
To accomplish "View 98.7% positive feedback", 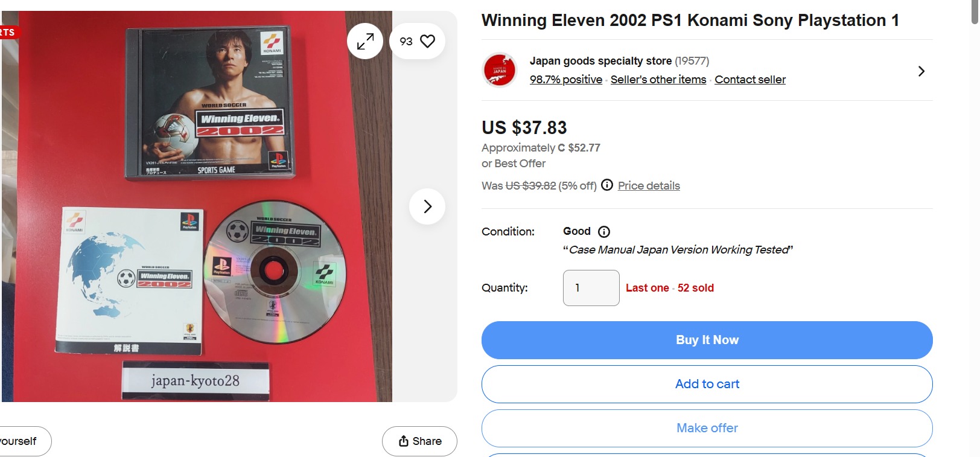I will pyautogui.click(x=566, y=80).
